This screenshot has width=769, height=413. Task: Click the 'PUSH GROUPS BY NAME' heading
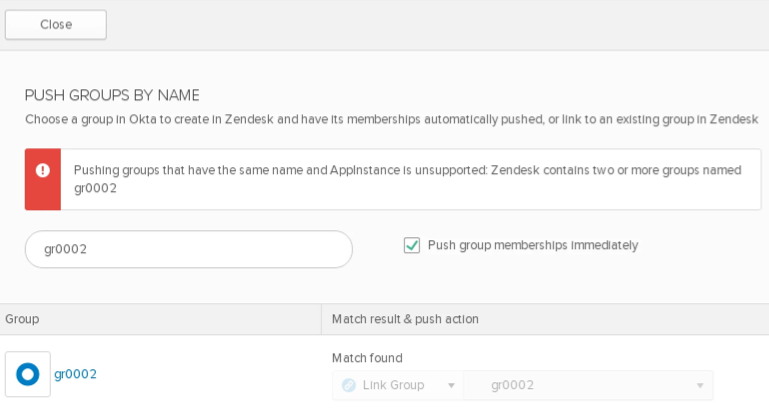point(112,95)
